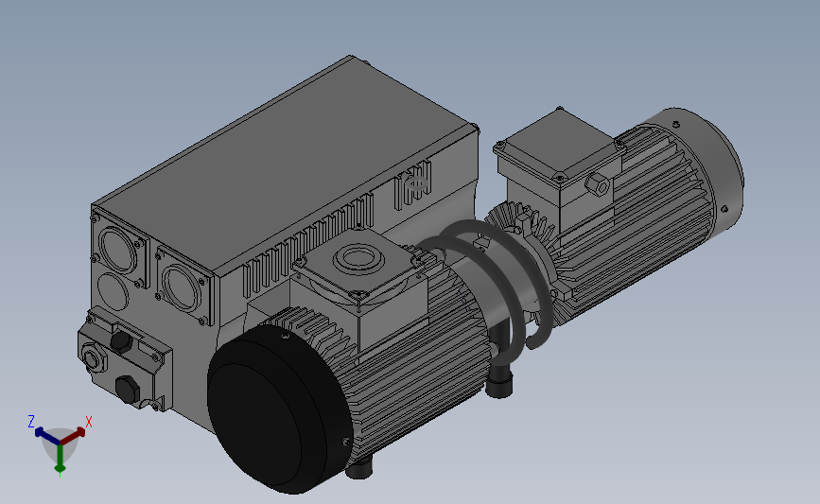Pick the black hose end cap below coil
The height and width of the screenshot is (504, 820).
coord(499,383)
